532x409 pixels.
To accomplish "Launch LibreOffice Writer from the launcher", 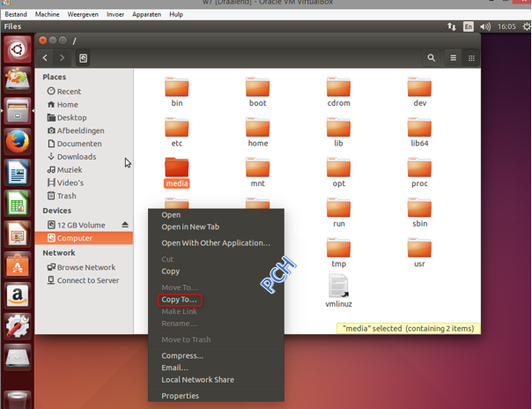I will pos(18,173).
